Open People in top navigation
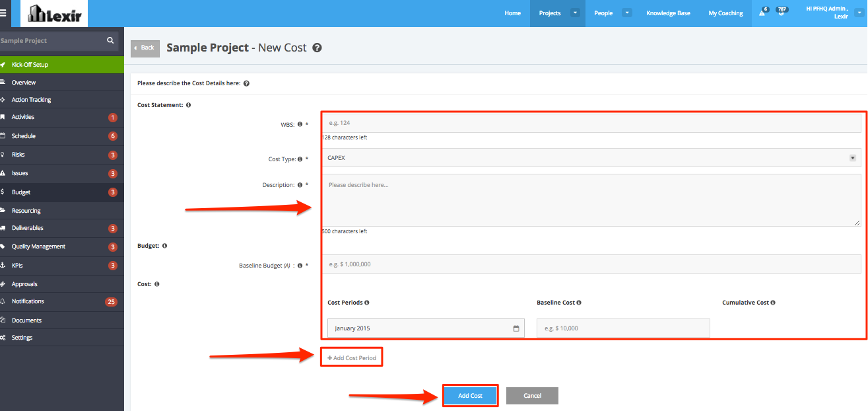Viewport: 868px width, 411px height. point(603,13)
